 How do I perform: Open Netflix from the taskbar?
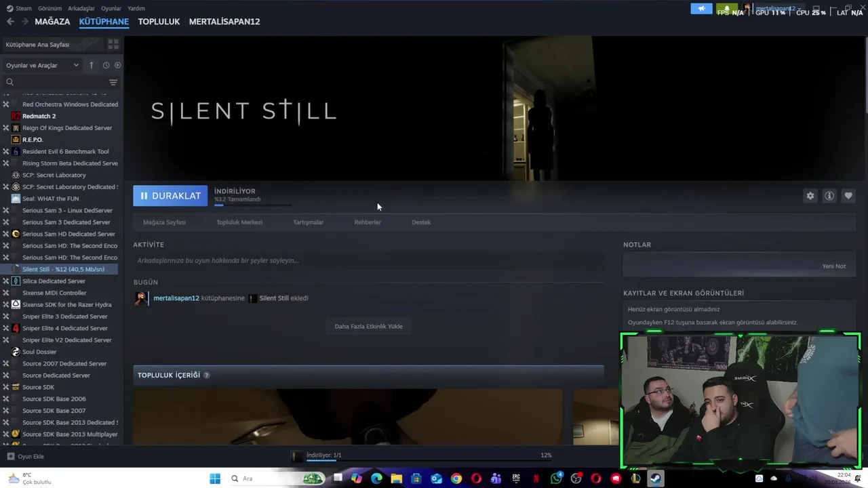tap(536, 479)
